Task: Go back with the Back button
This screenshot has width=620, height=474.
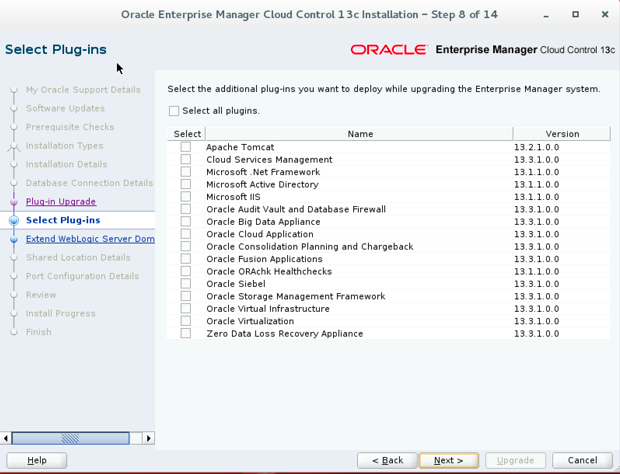Action: (387, 461)
